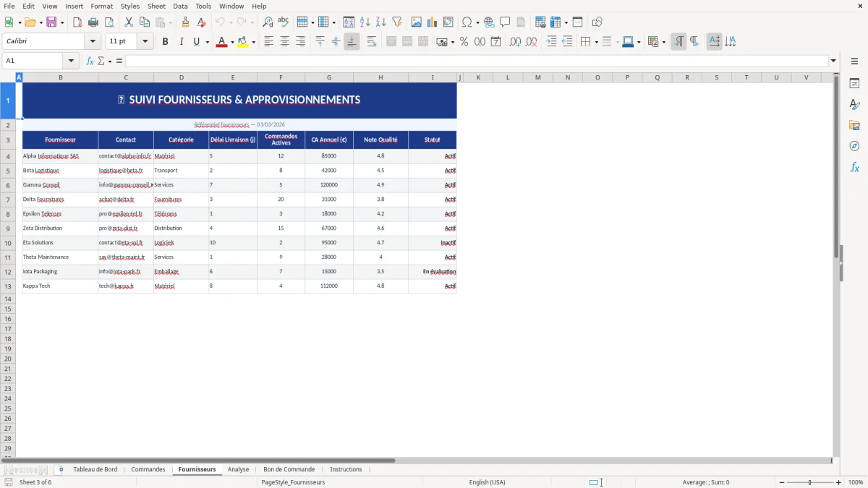Screen dimensions: 868x488
Task: Open the Format menu
Action: [x=101, y=6]
